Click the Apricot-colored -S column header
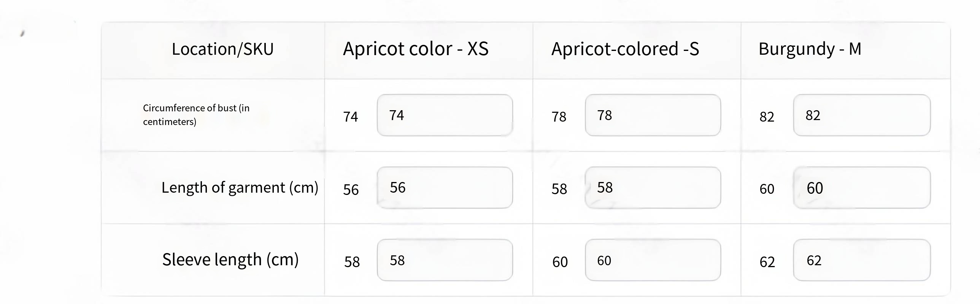 coord(625,49)
